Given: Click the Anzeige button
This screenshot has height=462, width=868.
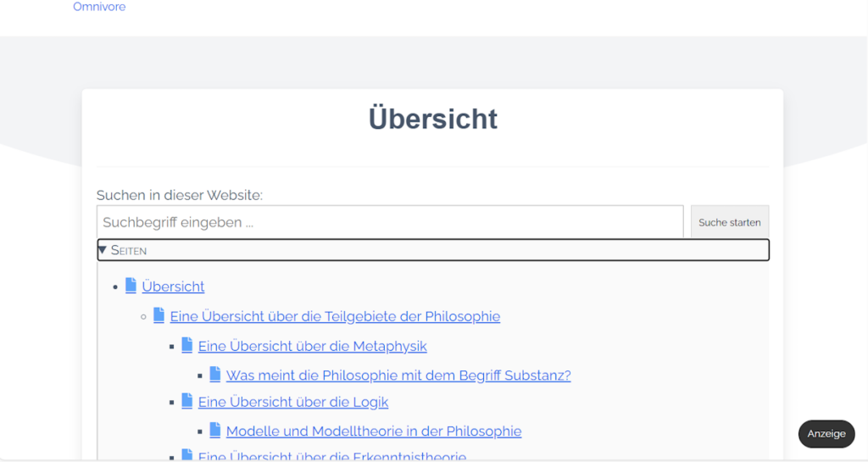Looking at the screenshot, I should point(826,433).
